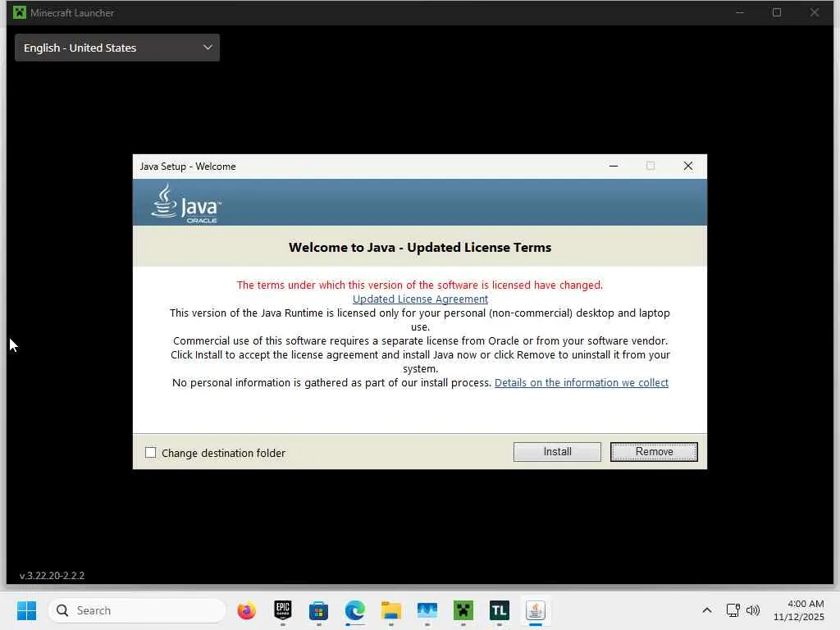Minimize the Minecraft Launcher window
The image size is (840, 630).
click(x=740, y=12)
